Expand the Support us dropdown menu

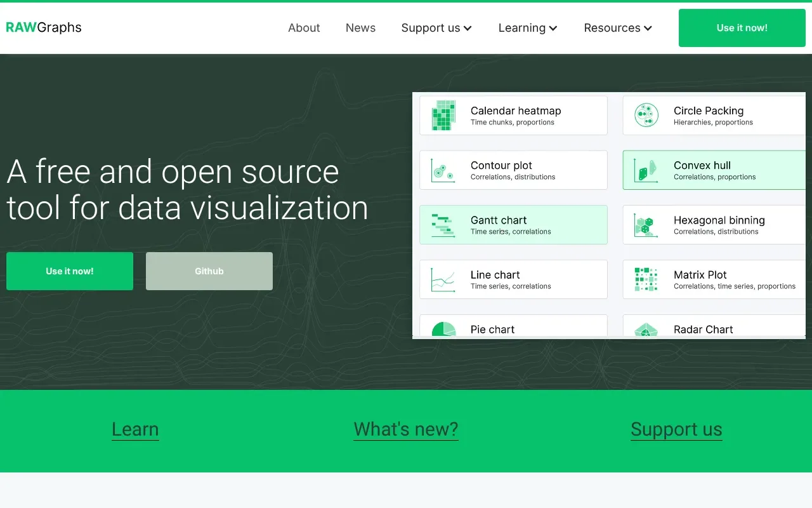point(436,28)
